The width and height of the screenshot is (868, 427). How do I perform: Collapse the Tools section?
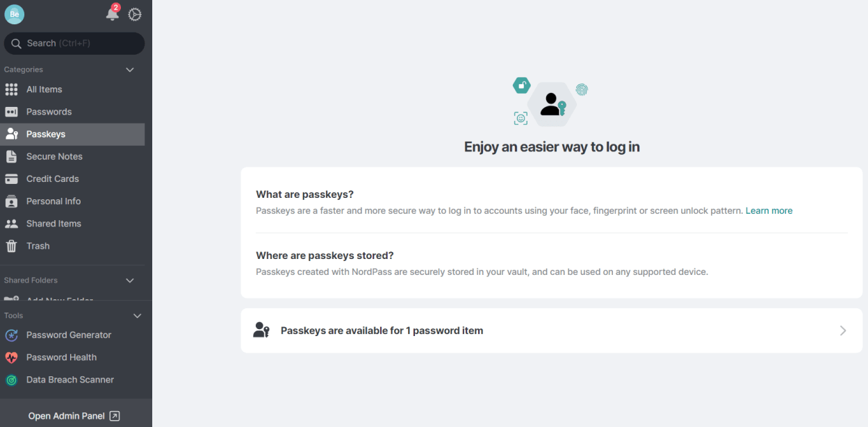(137, 316)
